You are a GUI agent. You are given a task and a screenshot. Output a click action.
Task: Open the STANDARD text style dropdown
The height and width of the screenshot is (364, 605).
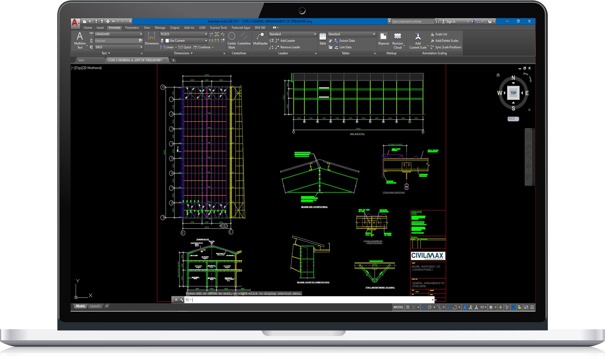pyautogui.click(x=119, y=34)
